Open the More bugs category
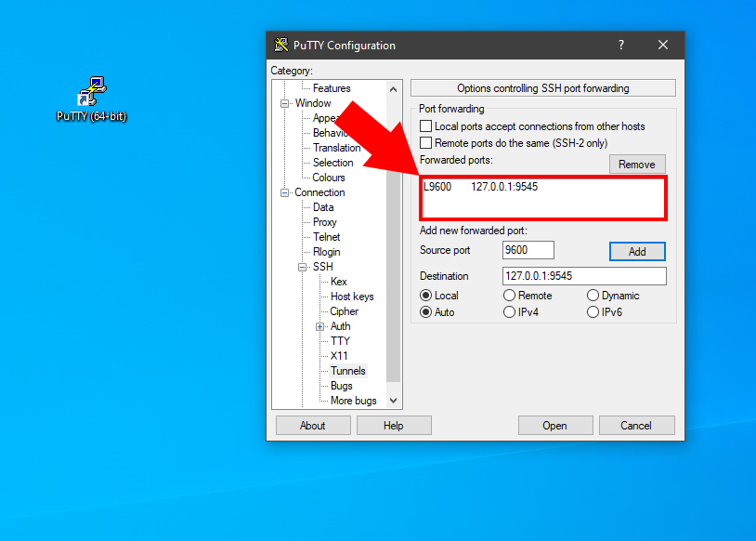 coord(354,401)
